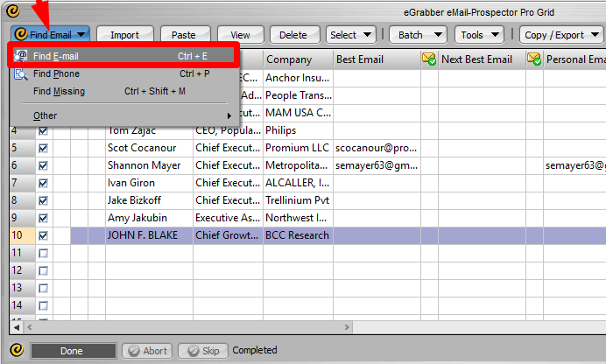Choose Find Missing from the menu
Viewport: 606px width, 364px height.
60,91
